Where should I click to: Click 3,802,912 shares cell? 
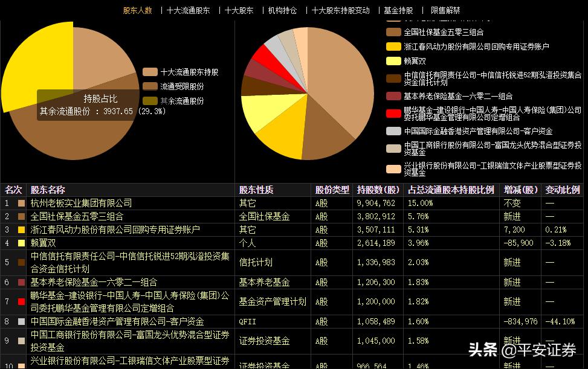376,217
